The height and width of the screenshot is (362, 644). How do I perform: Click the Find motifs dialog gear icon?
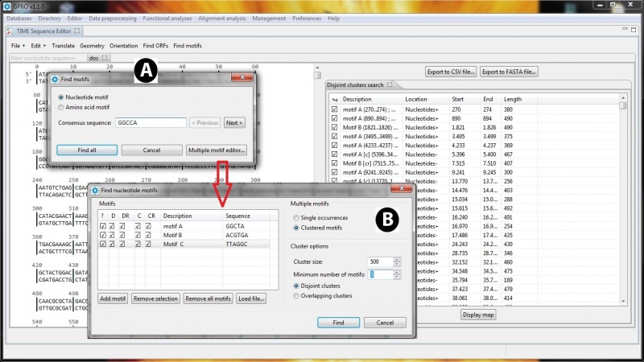tap(55, 80)
